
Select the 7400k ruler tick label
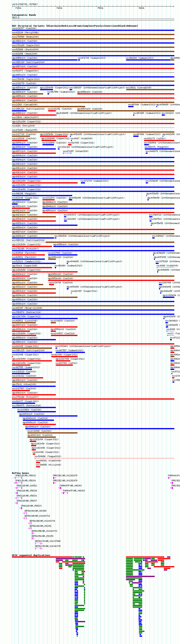click(59, 8)
